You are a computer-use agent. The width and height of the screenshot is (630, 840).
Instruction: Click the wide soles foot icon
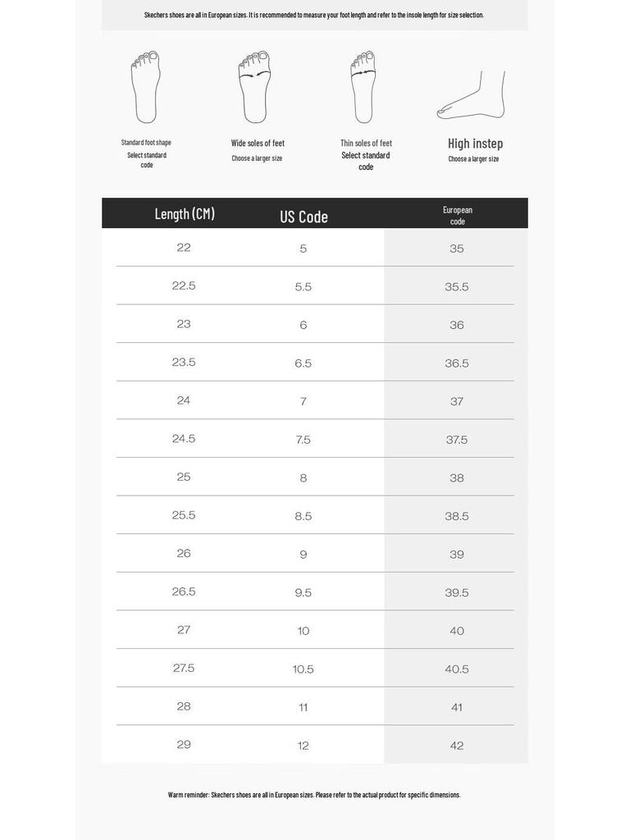(254, 87)
